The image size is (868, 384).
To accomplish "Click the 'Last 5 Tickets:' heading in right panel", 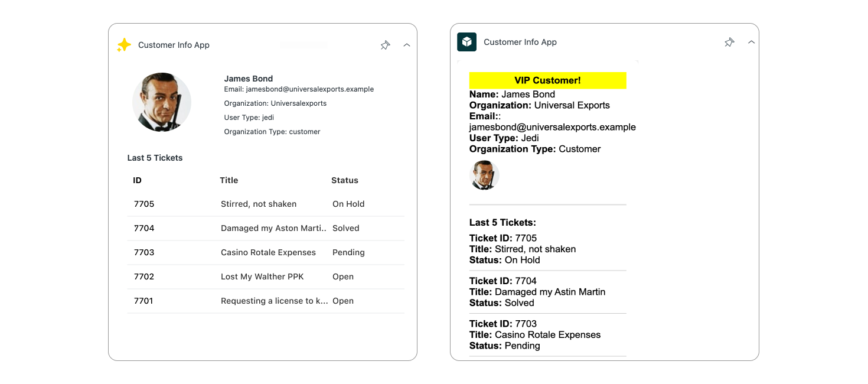I will point(502,223).
